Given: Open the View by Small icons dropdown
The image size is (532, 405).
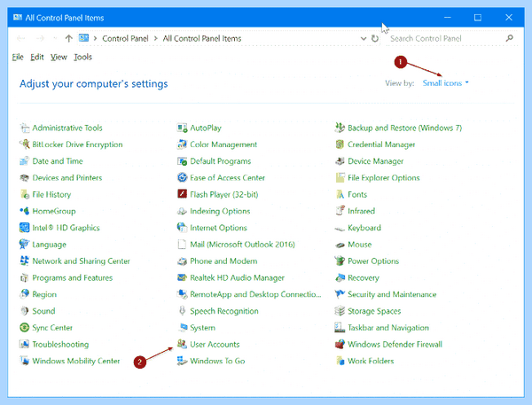Looking at the screenshot, I should coord(445,83).
